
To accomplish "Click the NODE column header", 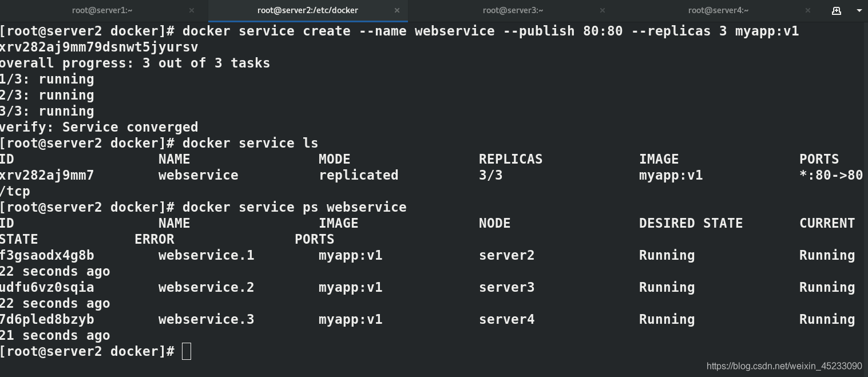I will click(x=494, y=223).
